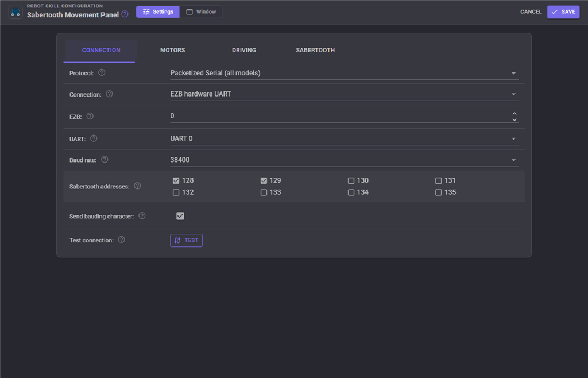588x378 pixels.
Task: Click the EZB help question mark
Action: pyautogui.click(x=90, y=116)
